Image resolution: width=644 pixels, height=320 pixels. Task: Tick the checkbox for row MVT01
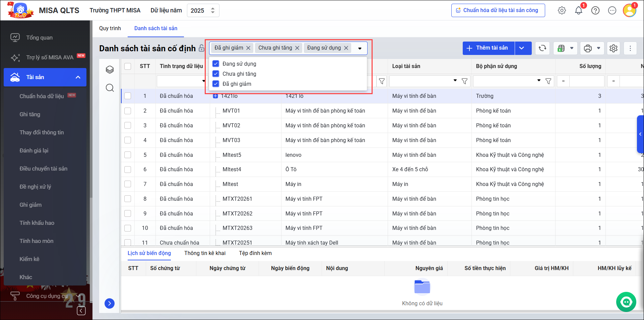[x=128, y=111]
